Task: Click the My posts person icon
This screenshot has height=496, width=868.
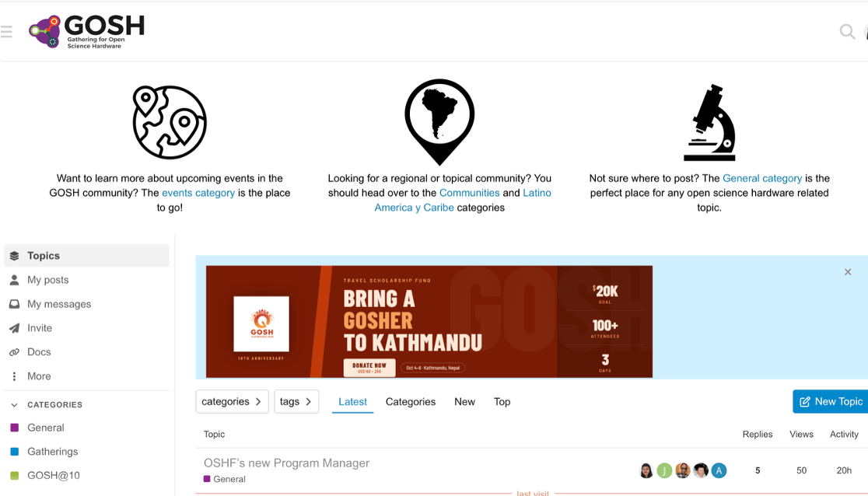Action: click(15, 280)
